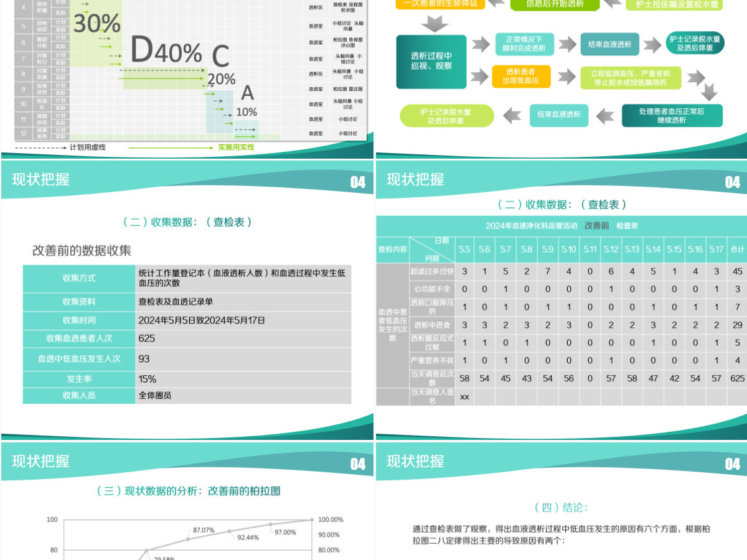Click the 收集人员 table cell

[x=79, y=395]
